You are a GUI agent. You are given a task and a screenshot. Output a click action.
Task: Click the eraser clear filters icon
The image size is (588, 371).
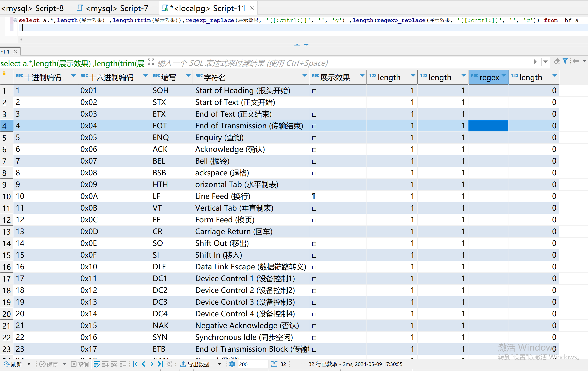pos(557,61)
